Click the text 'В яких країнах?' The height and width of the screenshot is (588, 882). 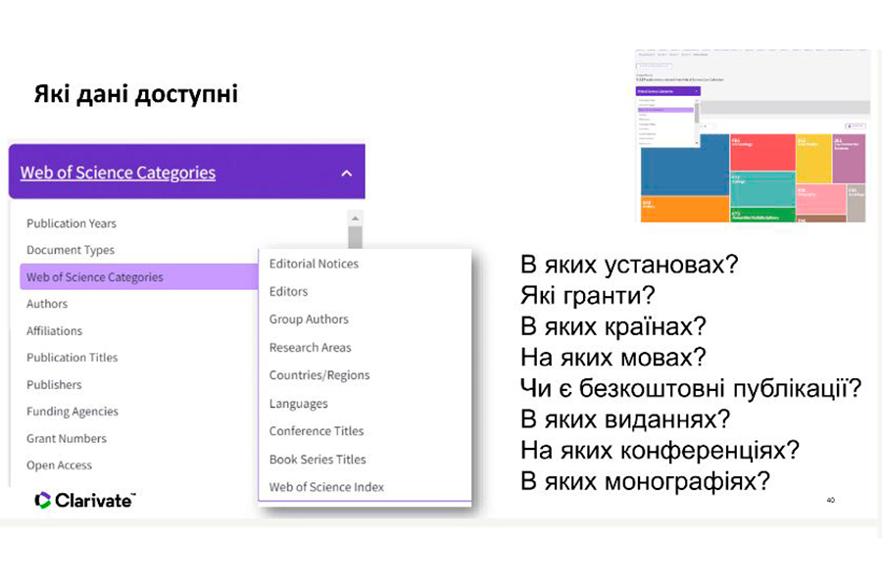point(613,326)
